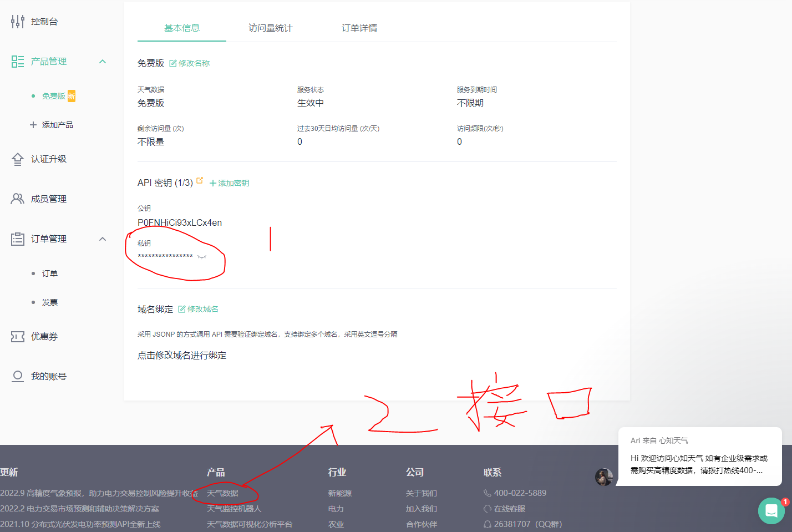Collapse the 产品管理 menu chevron
The image size is (792, 532).
103,62
